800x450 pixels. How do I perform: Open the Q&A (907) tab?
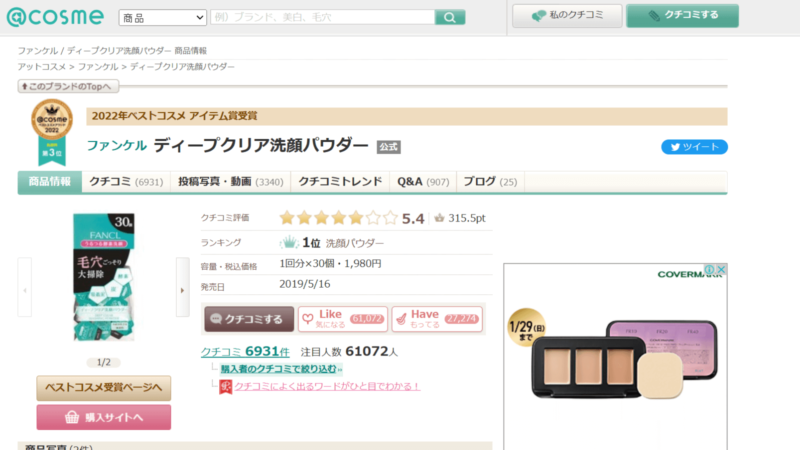[x=423, y=182]
